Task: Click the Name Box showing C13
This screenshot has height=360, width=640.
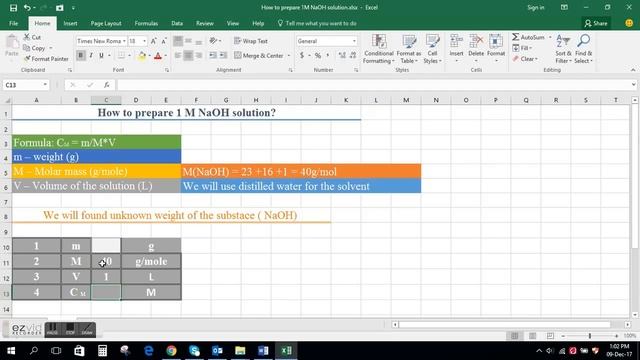Action: tap(25, 85)
